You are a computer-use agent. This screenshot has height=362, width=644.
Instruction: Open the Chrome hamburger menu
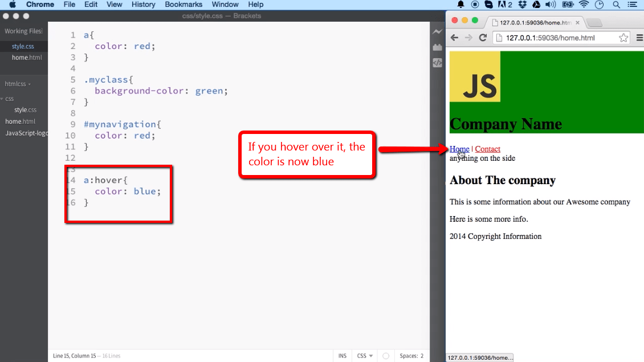[639, 38]
